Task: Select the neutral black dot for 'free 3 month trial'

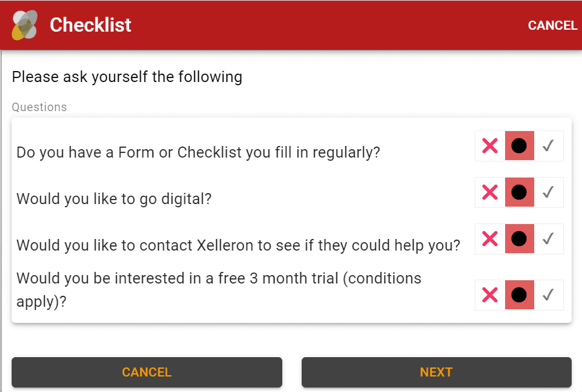Action: [x=519, y=295]
